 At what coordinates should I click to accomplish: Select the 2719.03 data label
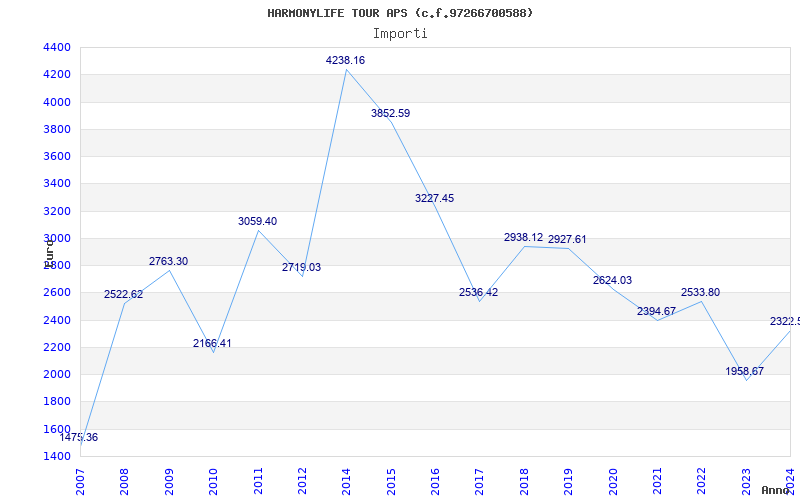(302, 267)
